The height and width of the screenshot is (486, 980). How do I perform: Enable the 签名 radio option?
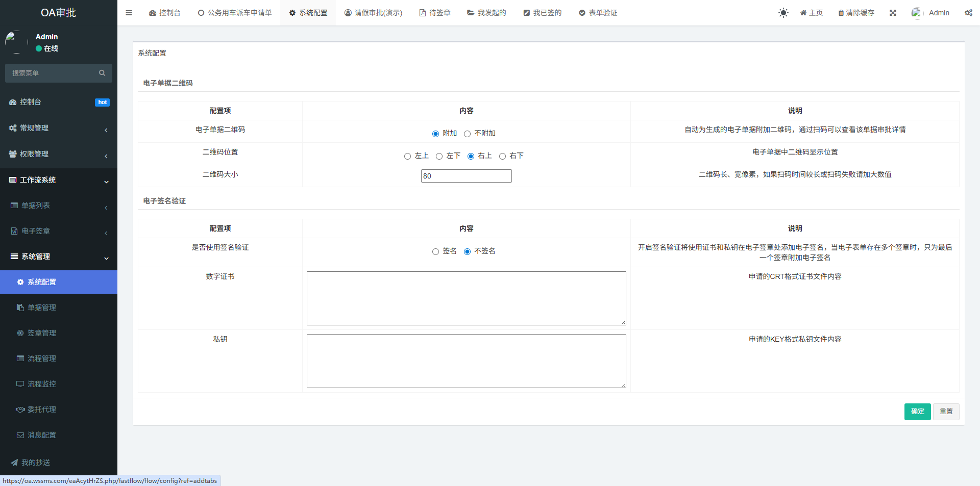tap(435, 251)
